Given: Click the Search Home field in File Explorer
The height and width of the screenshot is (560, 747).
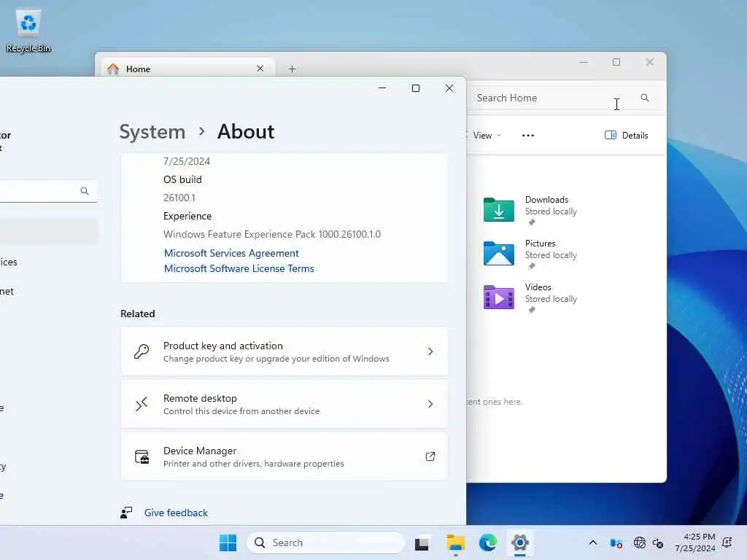Looking at the screenshot, I should coord(562,98).
